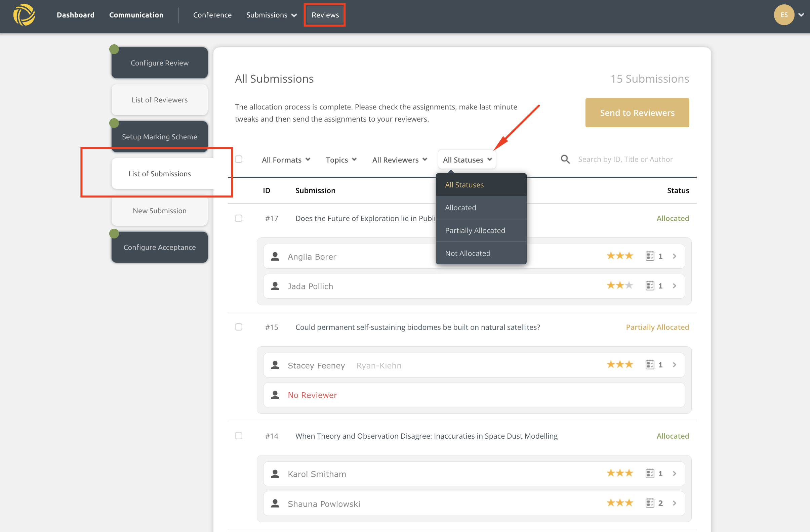Click the search magnifier icon

(x=565, y=159)
